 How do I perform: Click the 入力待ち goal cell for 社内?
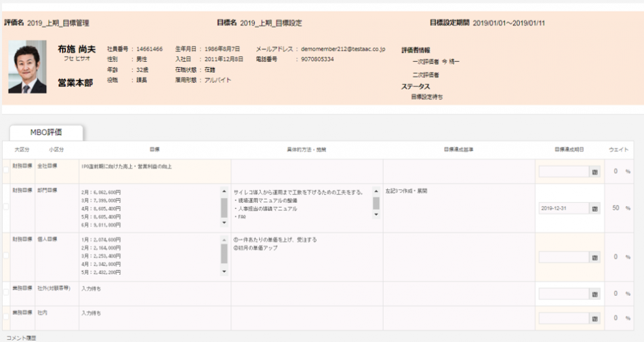[x=91, y=313]
